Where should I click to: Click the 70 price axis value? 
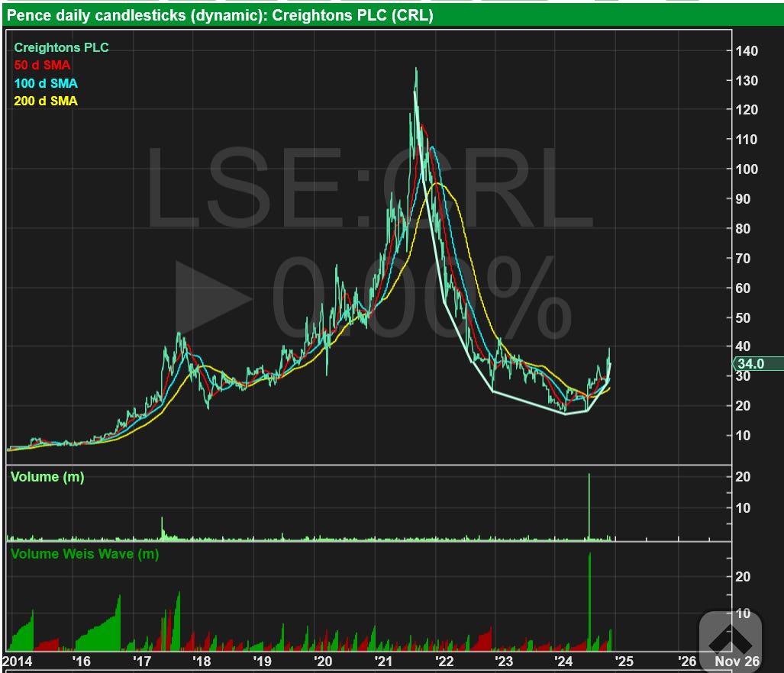point(743,259)
